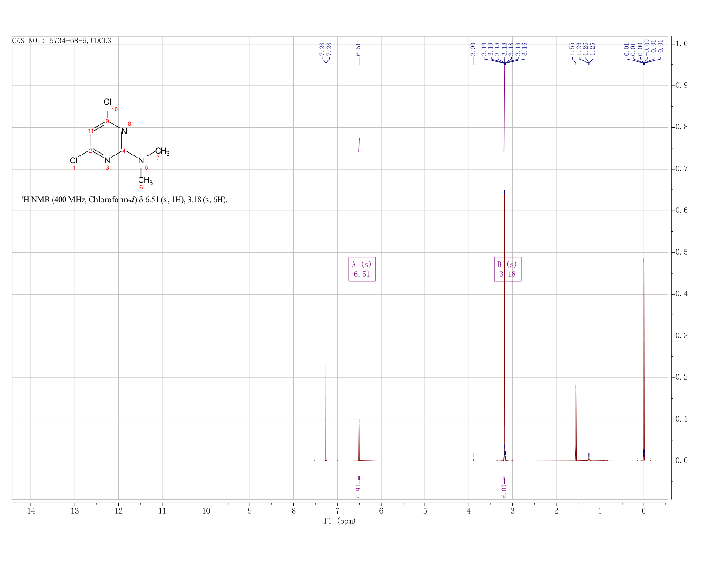Click the 1.0 intensity axis tick label
The width and height of the screenshot is (728, 563).
682,44
